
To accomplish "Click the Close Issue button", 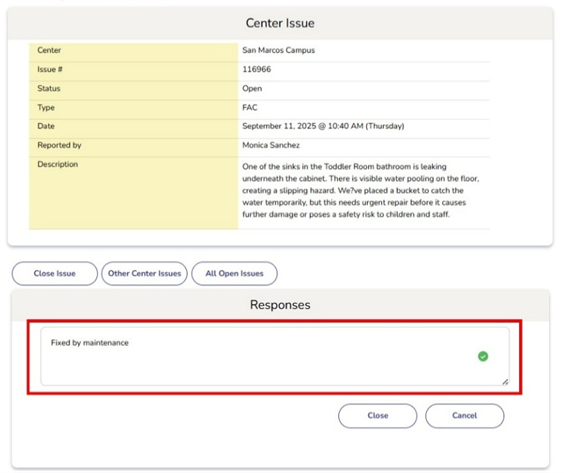I will point(55,274).
